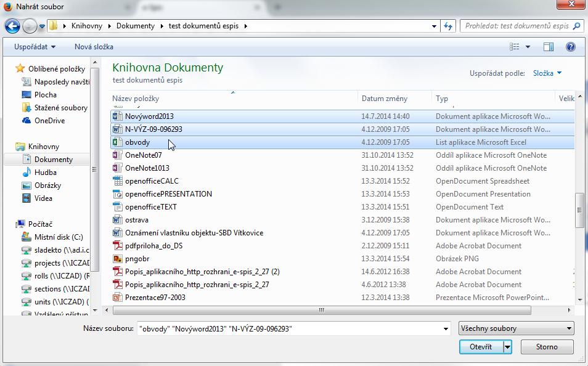588x366 pixels.
Task: Select Naposledy navštívené in sidebar
Action: 62,82
